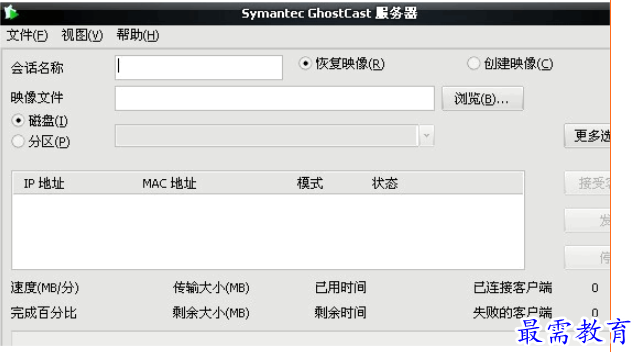
Task: Open the 帮助(H) menu
Action: pos(138,35)
